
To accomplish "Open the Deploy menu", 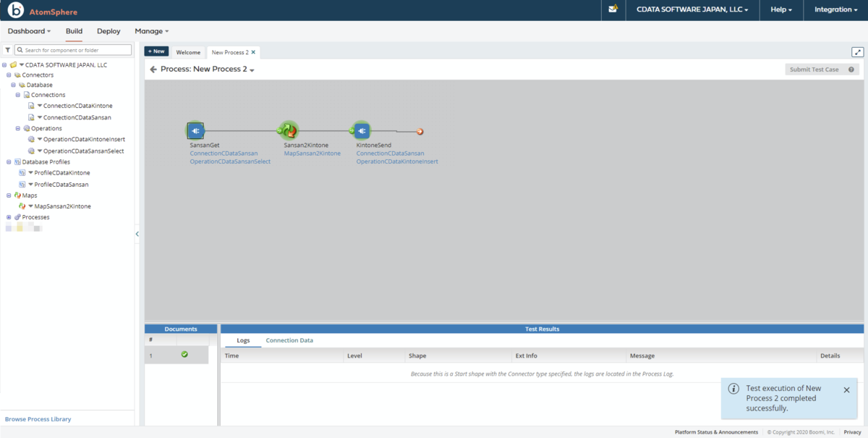I will [109, 31].
